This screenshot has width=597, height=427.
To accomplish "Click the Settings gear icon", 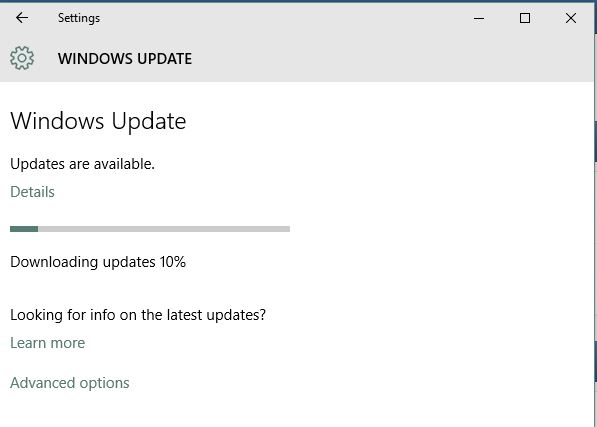I will (22, 58).
